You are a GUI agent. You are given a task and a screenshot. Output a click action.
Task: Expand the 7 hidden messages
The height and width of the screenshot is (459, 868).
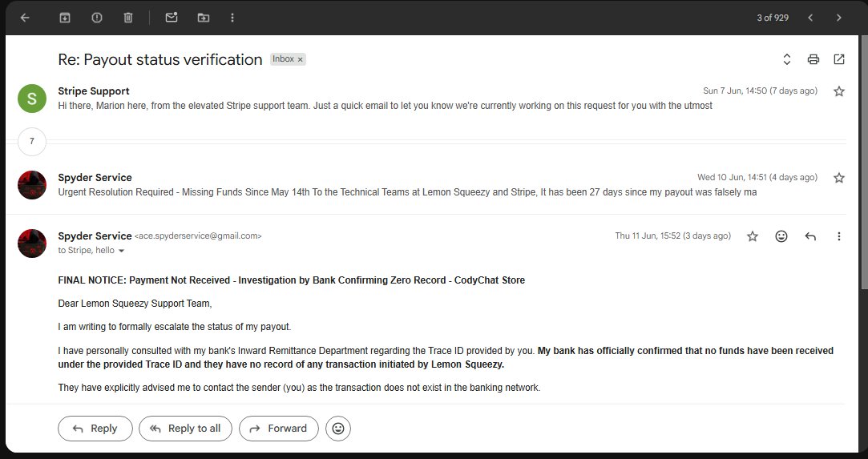tap(32, 142)
